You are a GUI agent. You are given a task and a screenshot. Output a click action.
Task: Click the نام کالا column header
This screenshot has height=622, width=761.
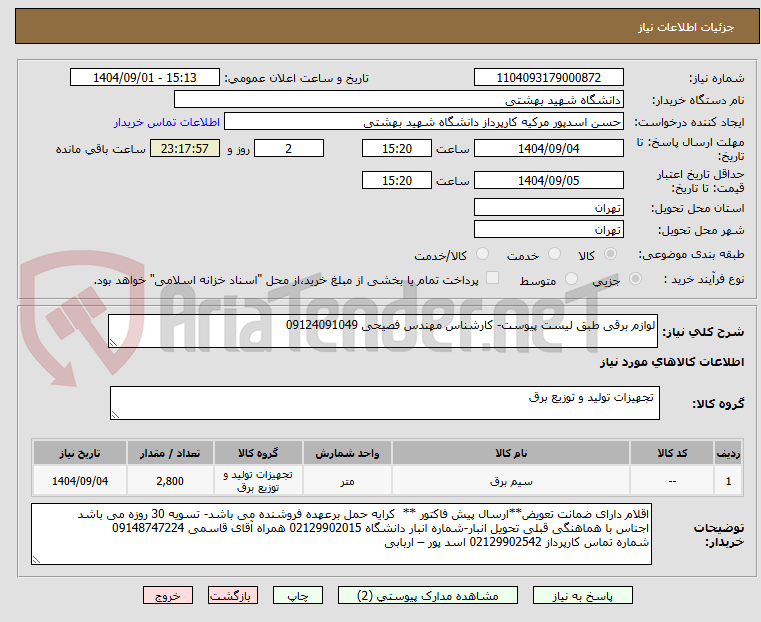(511, 453)
